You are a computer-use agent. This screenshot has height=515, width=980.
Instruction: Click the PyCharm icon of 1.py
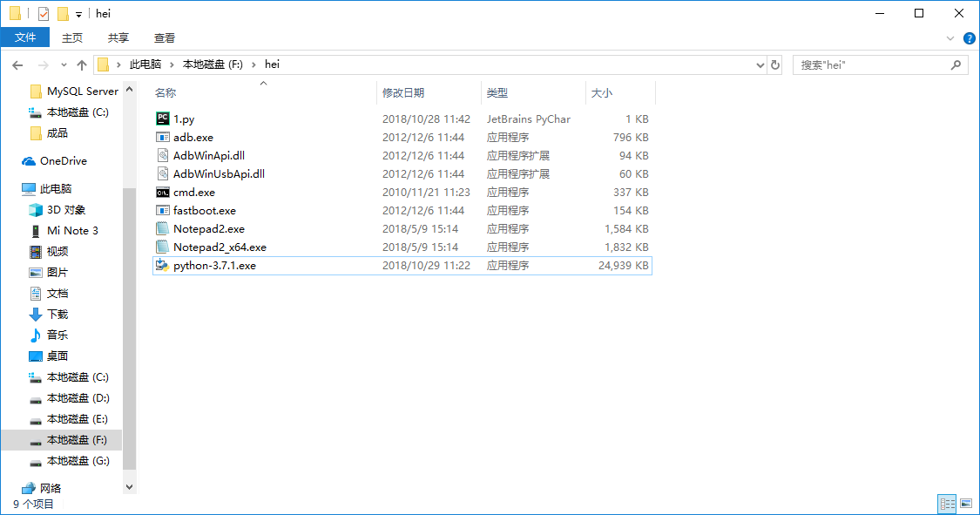tap(163, 119)
